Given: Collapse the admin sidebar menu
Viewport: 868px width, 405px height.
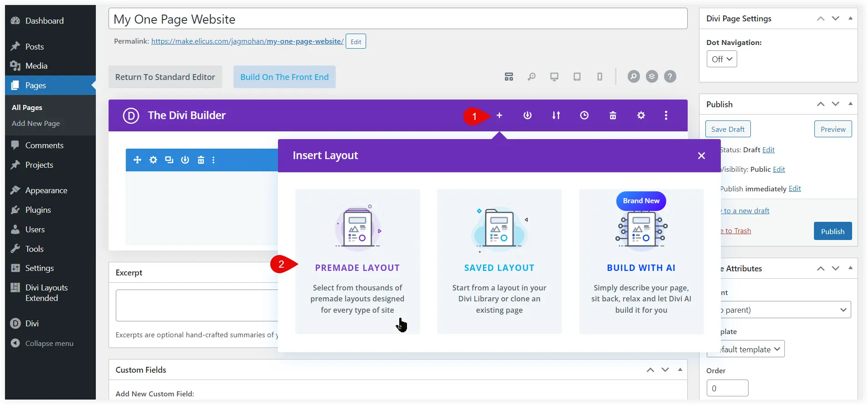Looking at the screenshot, I should 49,344.
